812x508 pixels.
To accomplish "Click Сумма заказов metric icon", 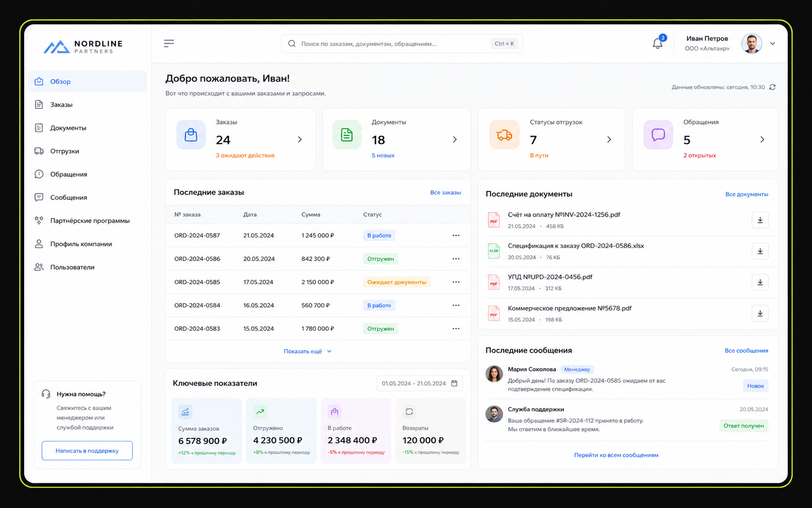I will click(x=185, y=412).
